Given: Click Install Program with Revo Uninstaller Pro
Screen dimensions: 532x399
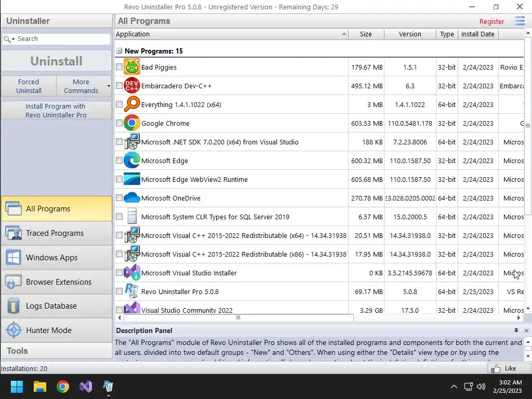Looking at the screenshot, I should [x=57, y=111].
